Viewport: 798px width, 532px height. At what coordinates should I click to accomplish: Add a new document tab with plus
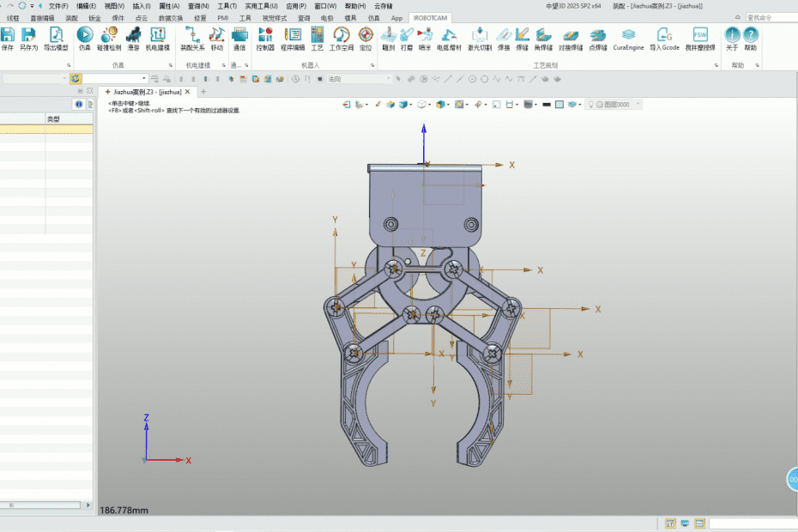tap(203, 92)
